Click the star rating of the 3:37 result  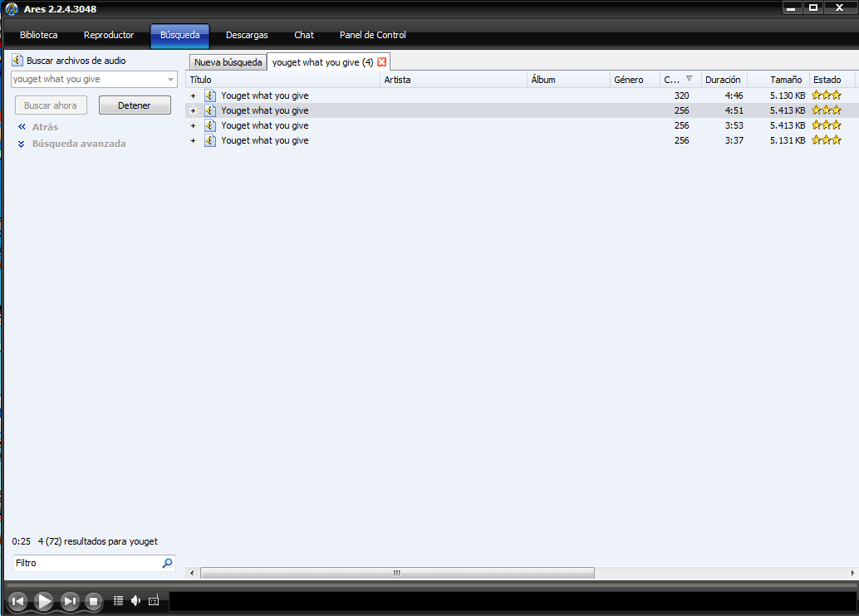(827, 140)
